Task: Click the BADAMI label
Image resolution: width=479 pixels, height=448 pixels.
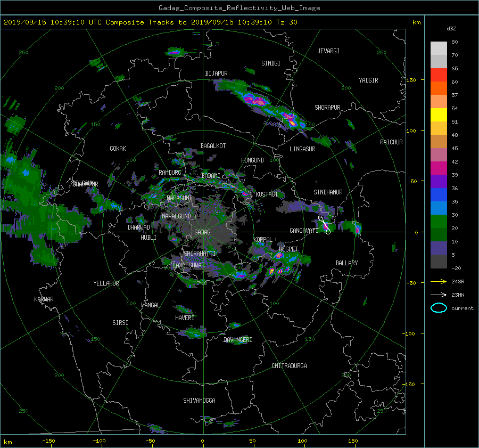Action: tap(211, 176)
